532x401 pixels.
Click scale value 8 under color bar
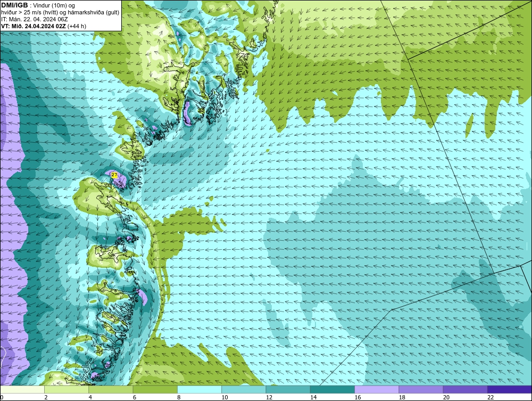pos(179,397)
